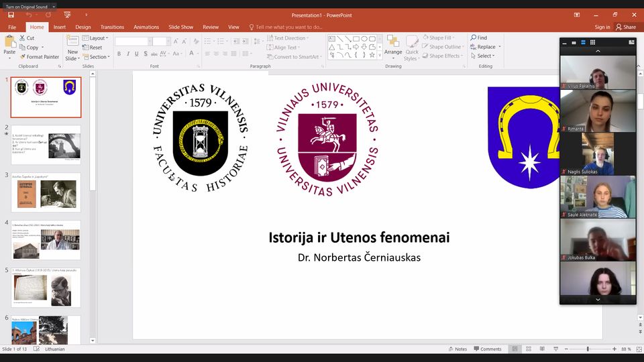Open the Transitions tab
644x362 pixels.
coord(112,27)
